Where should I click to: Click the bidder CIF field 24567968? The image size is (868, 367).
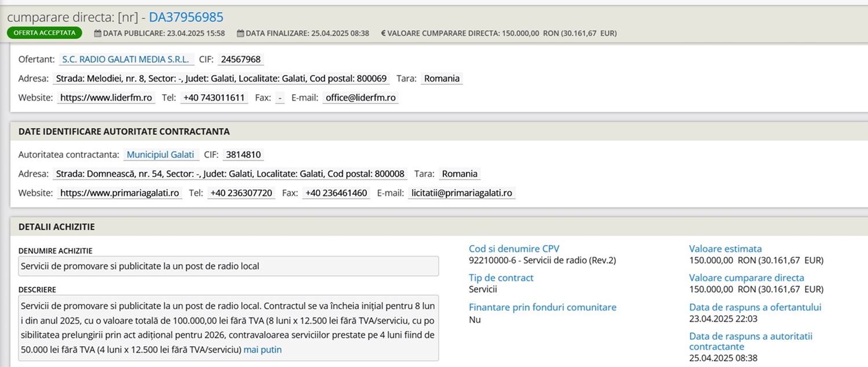(241, 60)
